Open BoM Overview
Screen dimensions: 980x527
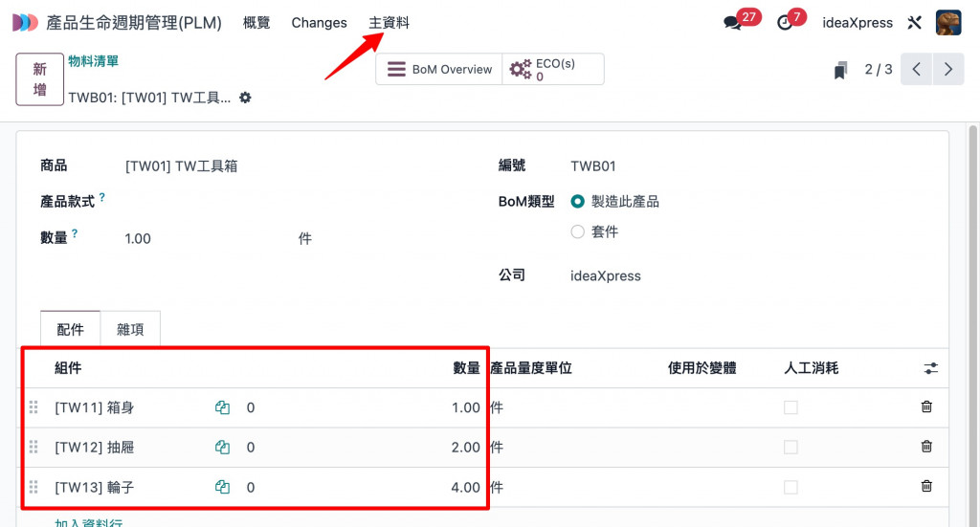point(438,69)
